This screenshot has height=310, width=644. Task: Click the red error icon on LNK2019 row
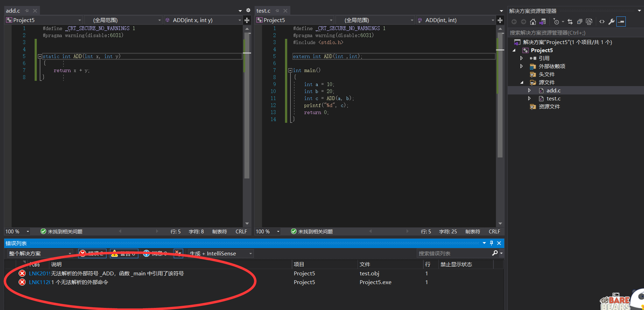pyautogui.click(x=22, y=273)
